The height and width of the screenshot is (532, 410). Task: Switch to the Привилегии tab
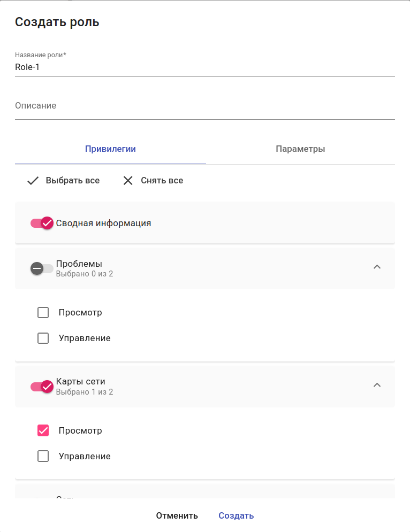[x=110, y=149]
